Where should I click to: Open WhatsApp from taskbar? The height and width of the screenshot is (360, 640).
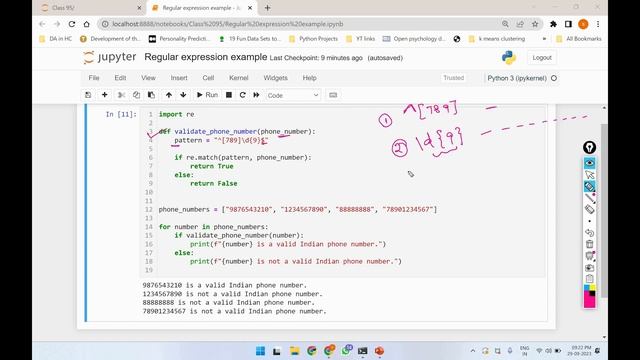pos(346,351)
